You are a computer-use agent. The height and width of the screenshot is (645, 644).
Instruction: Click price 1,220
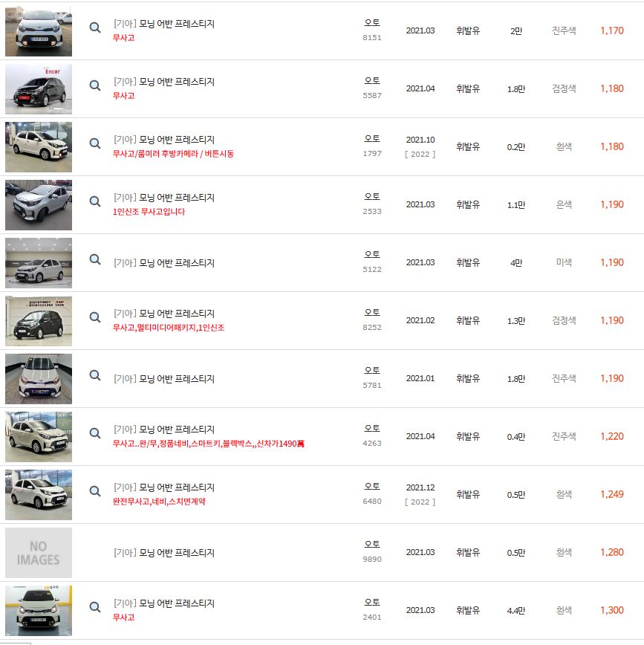pos(612,436)
